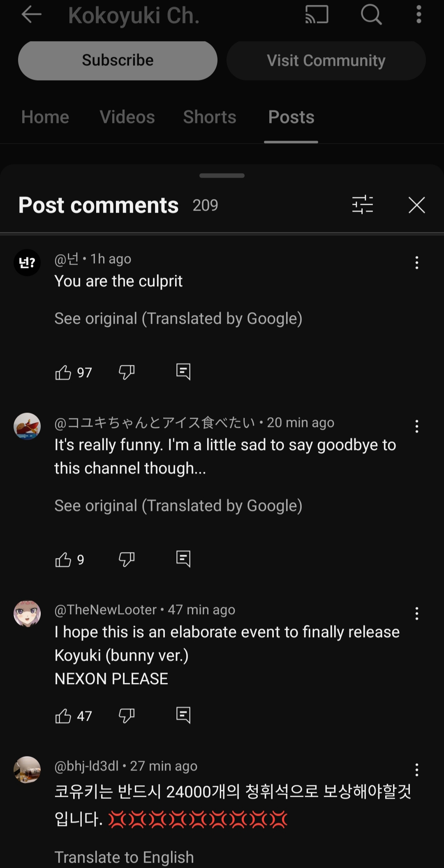Reply to TheNewLooter's comment
444x868 pixels.
pyautogui.click(x=183, y=715)
